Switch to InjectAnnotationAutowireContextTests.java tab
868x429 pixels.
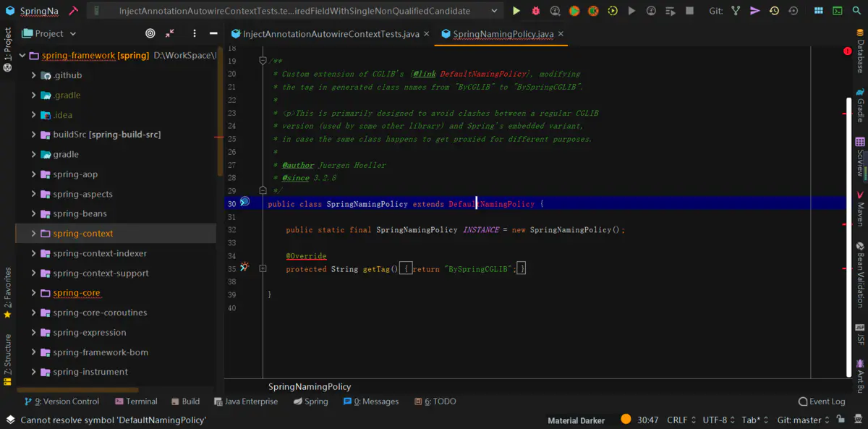(x=331, y=34)
